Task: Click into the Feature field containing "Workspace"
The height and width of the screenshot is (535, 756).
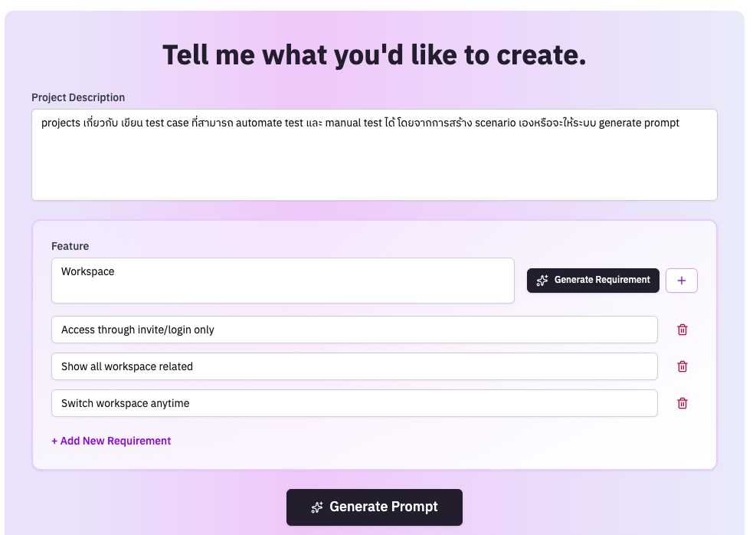Action: (283, 281)
